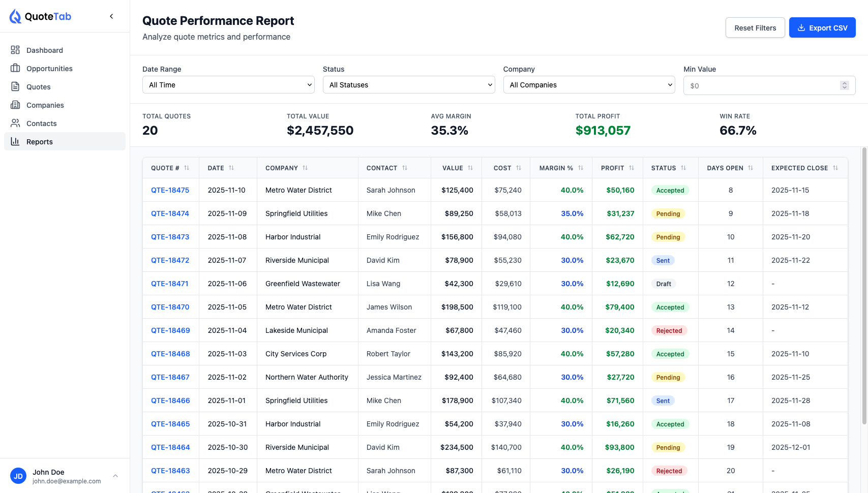This screenshot has height=493, width=868.
Task: Sort table by Quote # column arrows
Action: click(187, 168)
